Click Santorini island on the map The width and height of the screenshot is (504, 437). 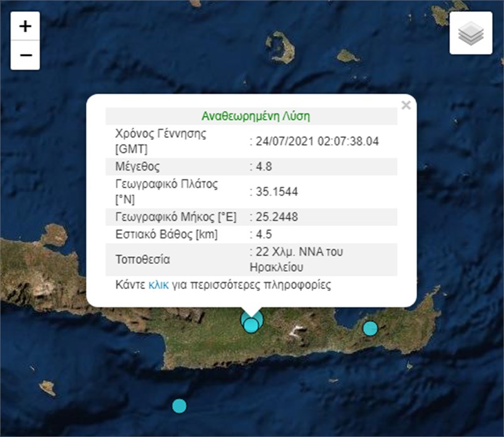pos(282,49)
